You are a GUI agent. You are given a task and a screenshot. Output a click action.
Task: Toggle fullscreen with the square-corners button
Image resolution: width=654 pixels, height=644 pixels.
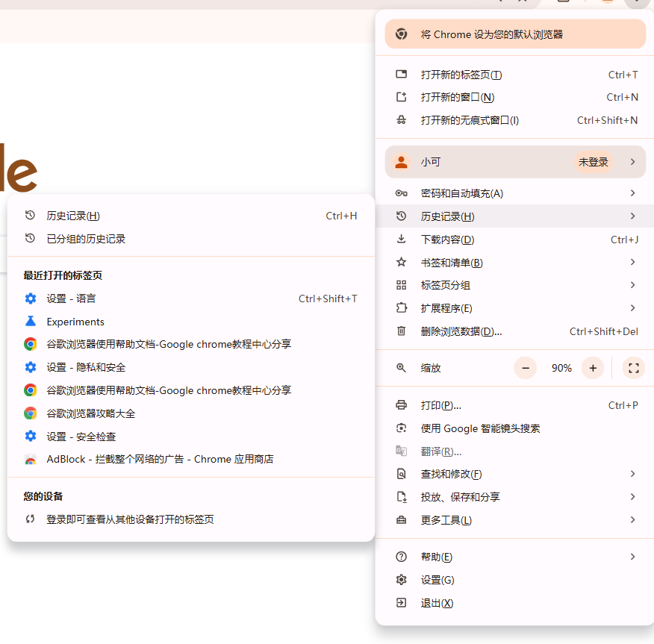coord(634,368)
